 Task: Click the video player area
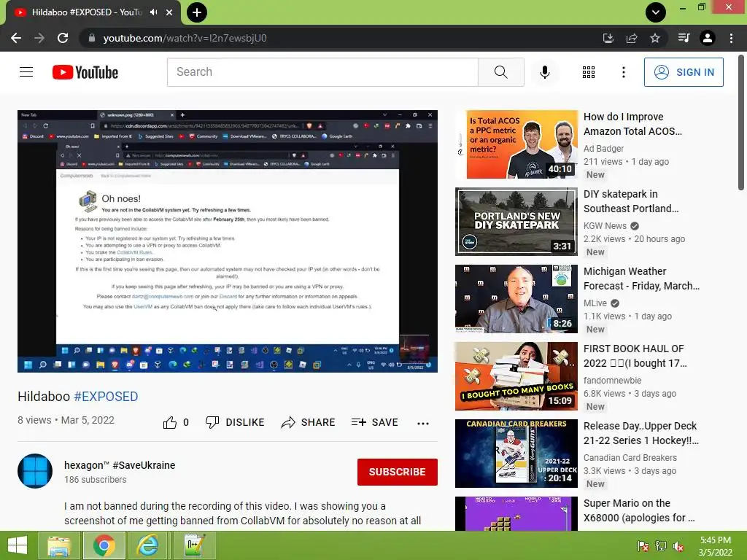[228, 241]
